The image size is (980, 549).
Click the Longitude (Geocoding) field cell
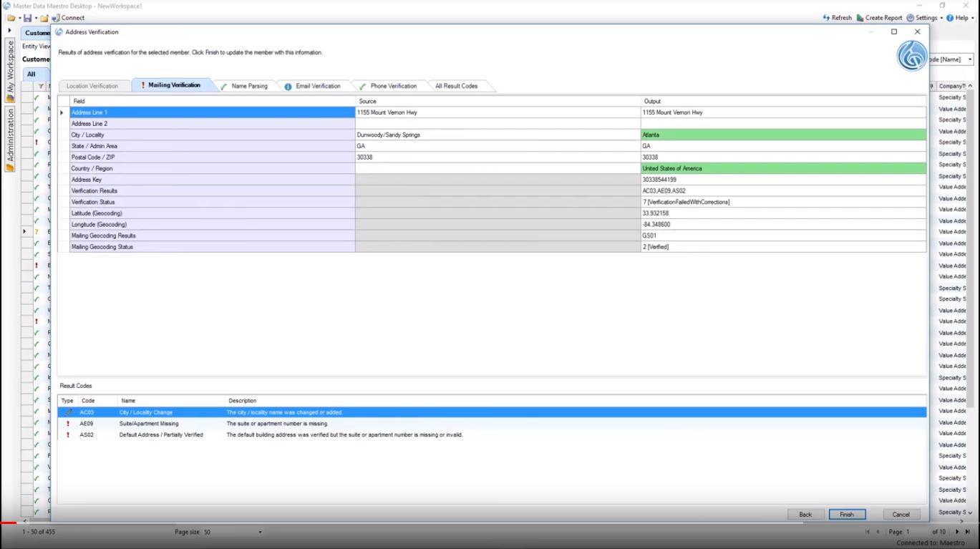click(x=212, y=225)
